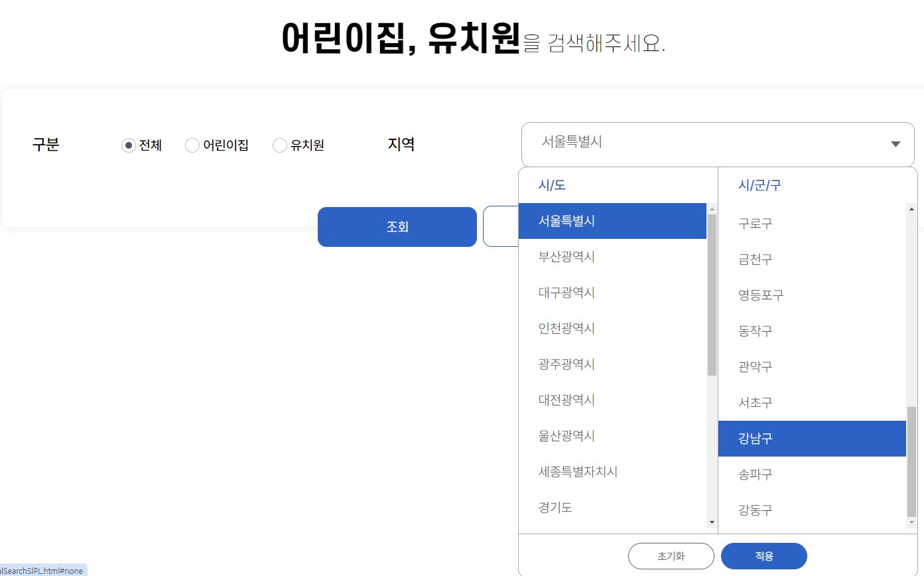Select the 전체 radio button
924x576 pixels.
click(127, 145)
